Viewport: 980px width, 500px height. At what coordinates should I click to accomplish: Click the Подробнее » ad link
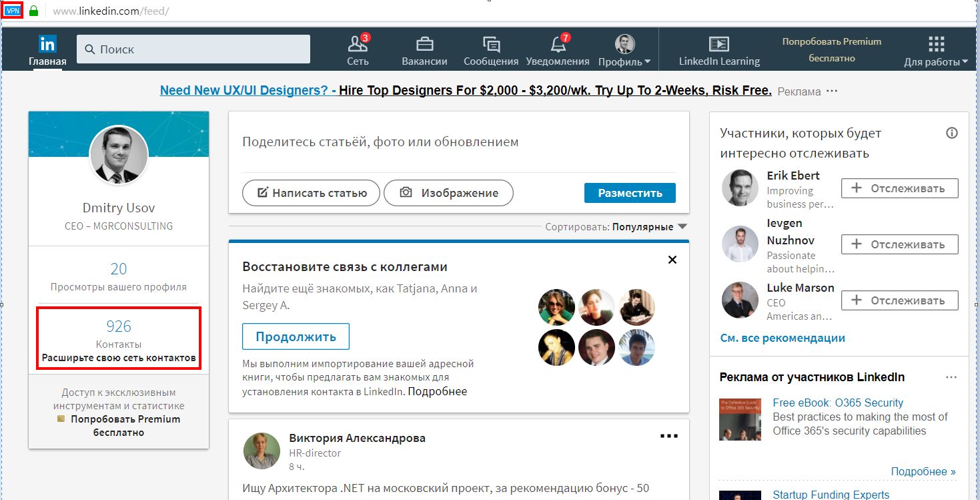(x=923, y=471)
